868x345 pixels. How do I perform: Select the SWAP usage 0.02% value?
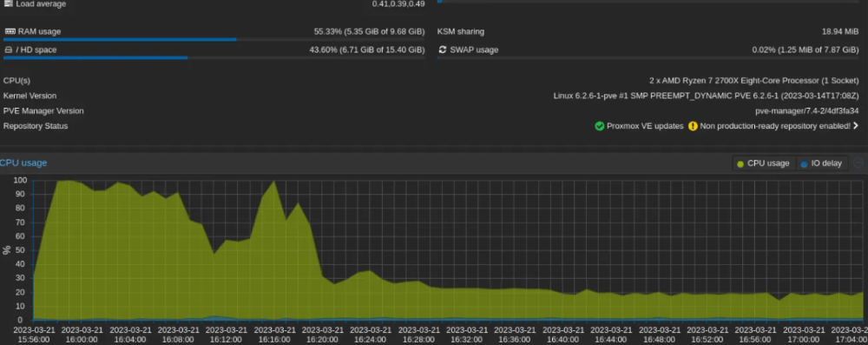click(x=806, y=50)
